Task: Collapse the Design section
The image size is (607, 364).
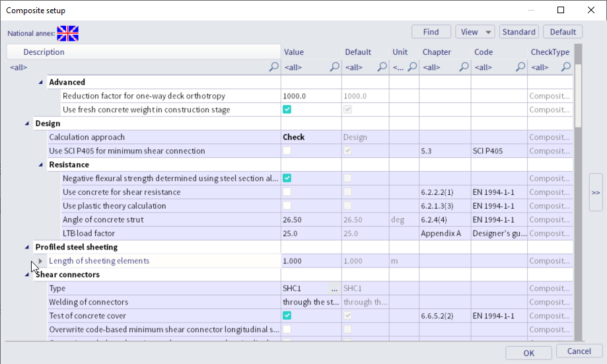Action: click(x=27, y=124)
